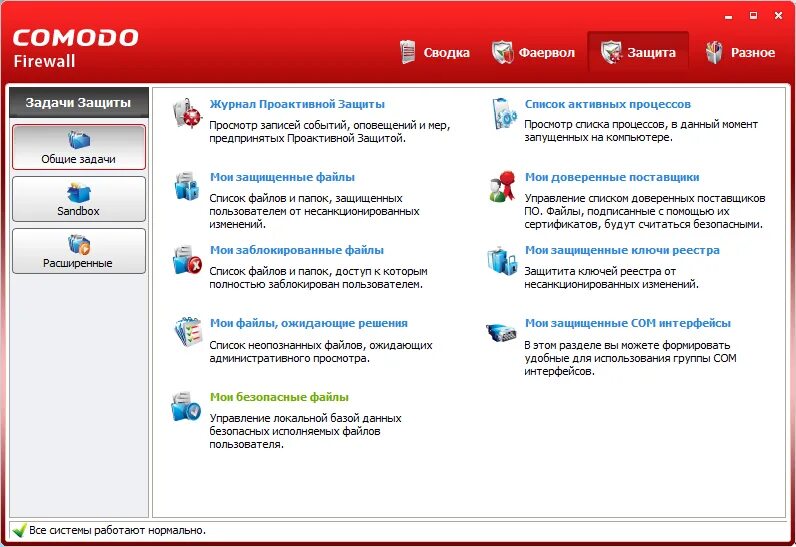Click the Задачи Защиты panel header
The image size is (796, 547).
[79, 102]
